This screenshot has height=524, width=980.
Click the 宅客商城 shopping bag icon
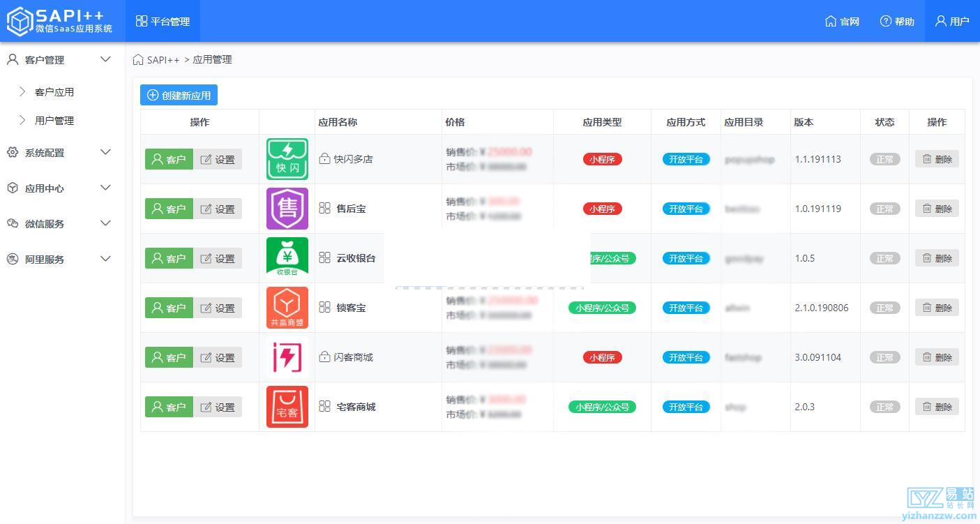287,407
